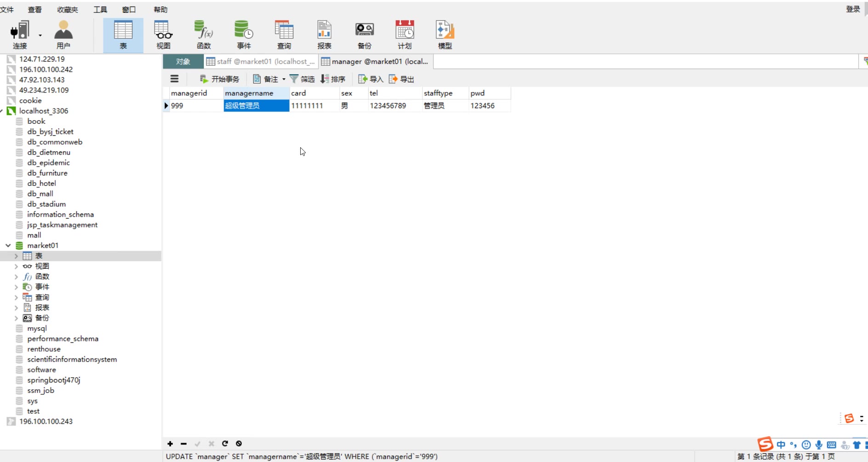Click the stafftype column header
Viewport: 868px width, 462px height.
click(x=445, y=93)
